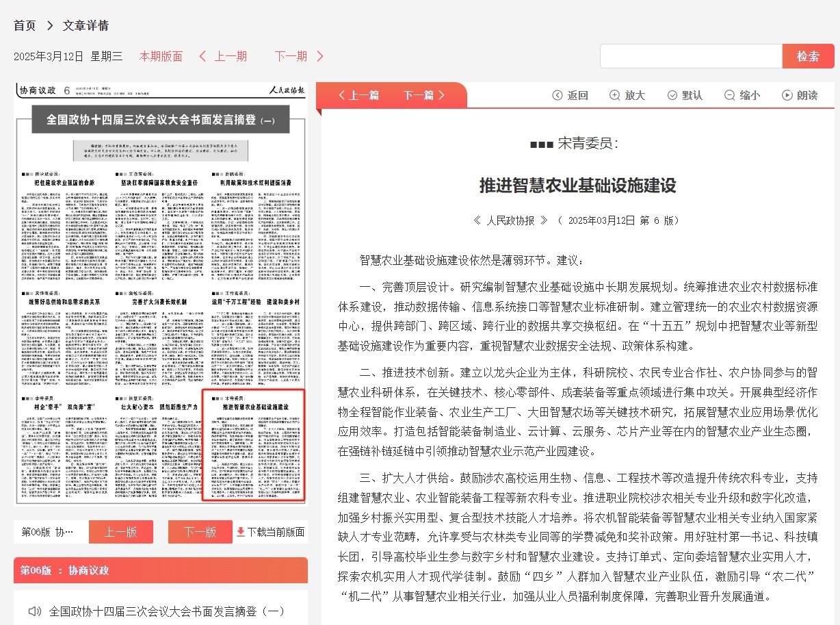Click the 下一版 next page button
Viewport: 840px width, 625px height.
point(200,532)
